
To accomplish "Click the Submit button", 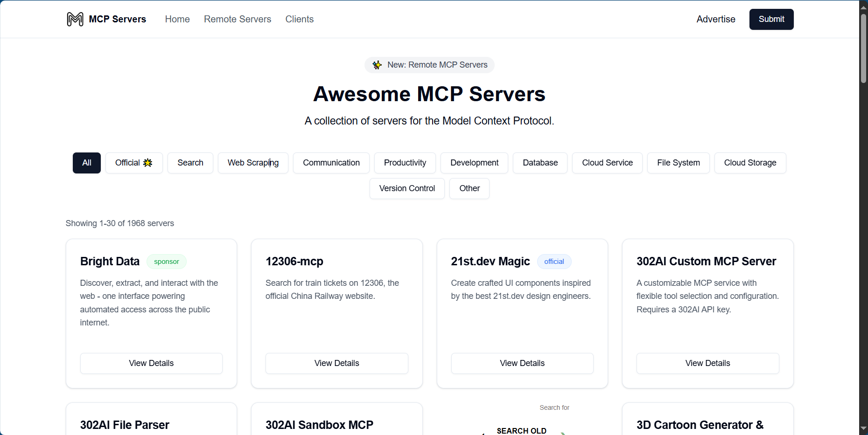I will (771, 19).
